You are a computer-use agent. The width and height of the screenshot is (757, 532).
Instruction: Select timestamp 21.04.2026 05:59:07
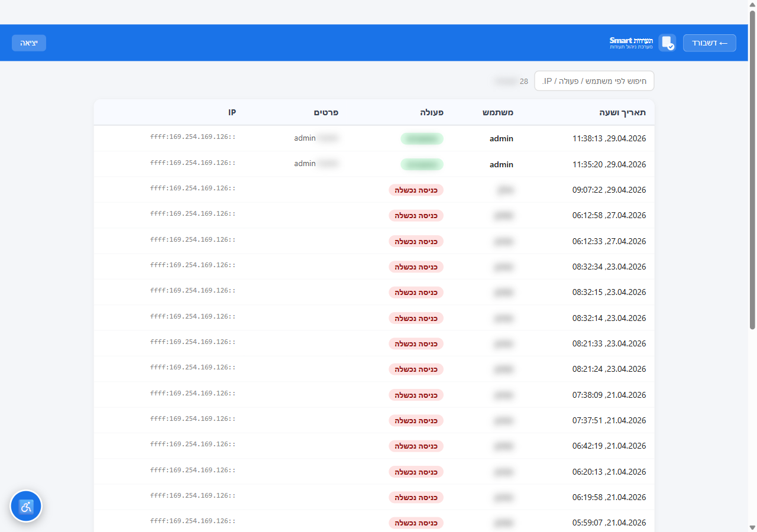point(609,523)
